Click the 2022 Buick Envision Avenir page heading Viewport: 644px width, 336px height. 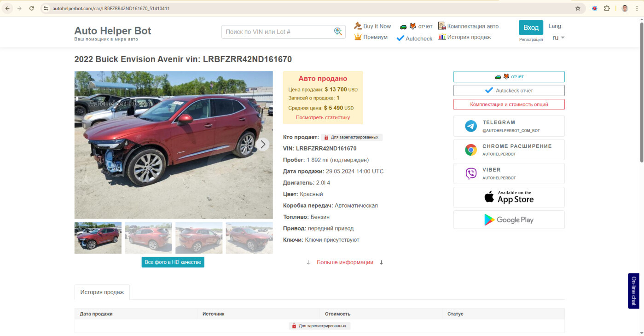click(183, 59)
